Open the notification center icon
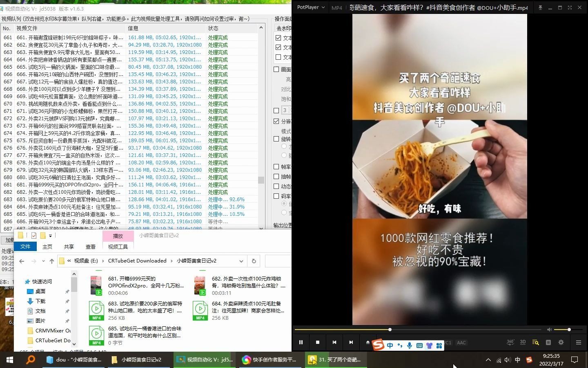This screenshot has width=588, height=368. pos(575,360)
